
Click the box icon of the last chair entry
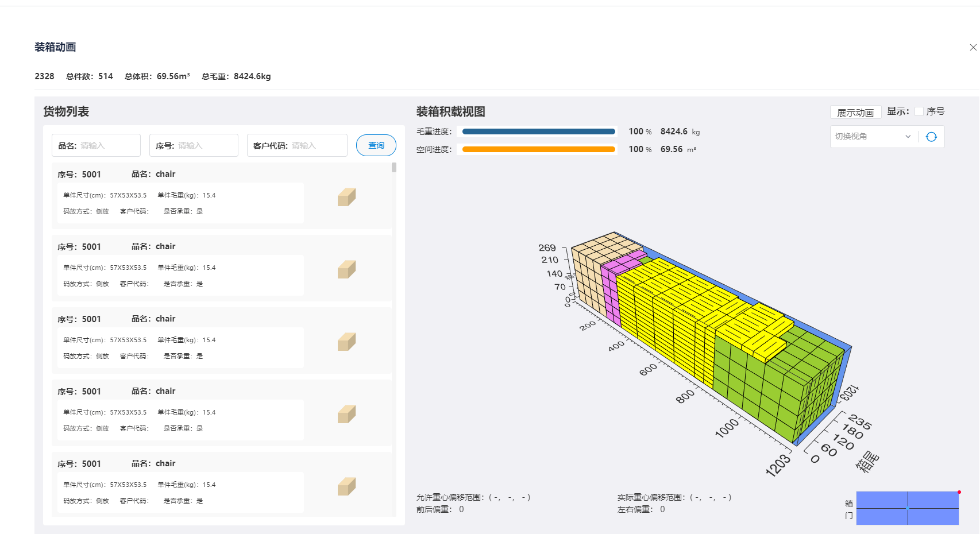click(x=346, y=486)
